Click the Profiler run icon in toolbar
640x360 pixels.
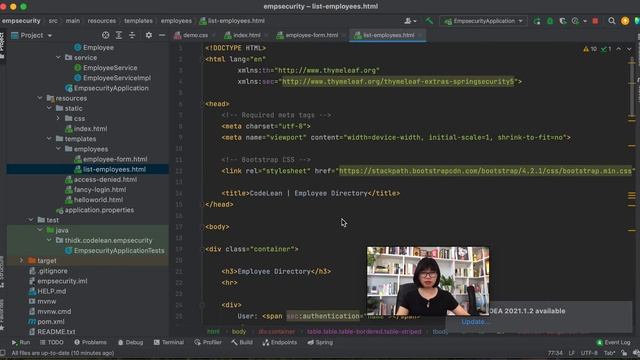click(x=576, y=21)
